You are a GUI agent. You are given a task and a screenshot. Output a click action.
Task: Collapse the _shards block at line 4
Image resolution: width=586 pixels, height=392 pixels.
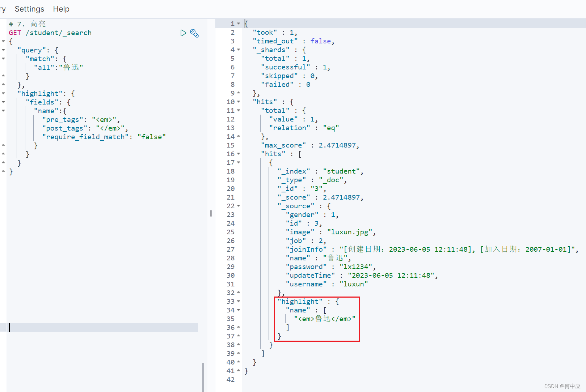tap(239, 50)
